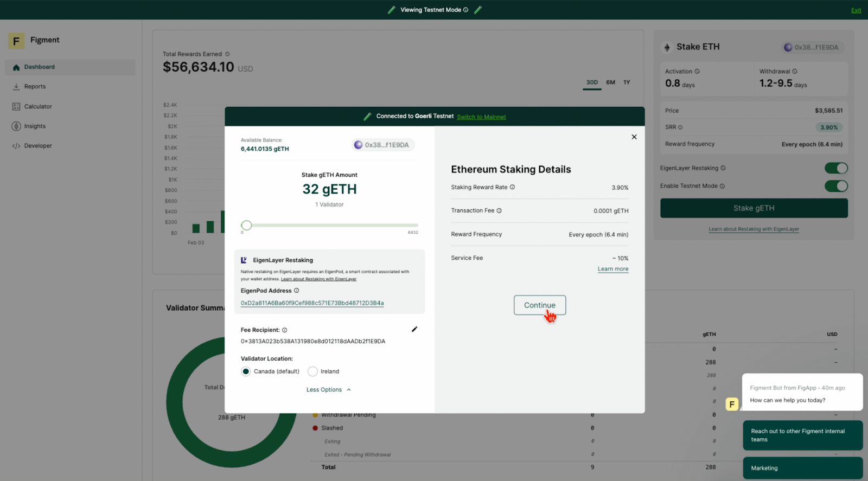The image size is (868, 481).
Task: Click info icon beside Total Rewards Earned
Action: 227,54
